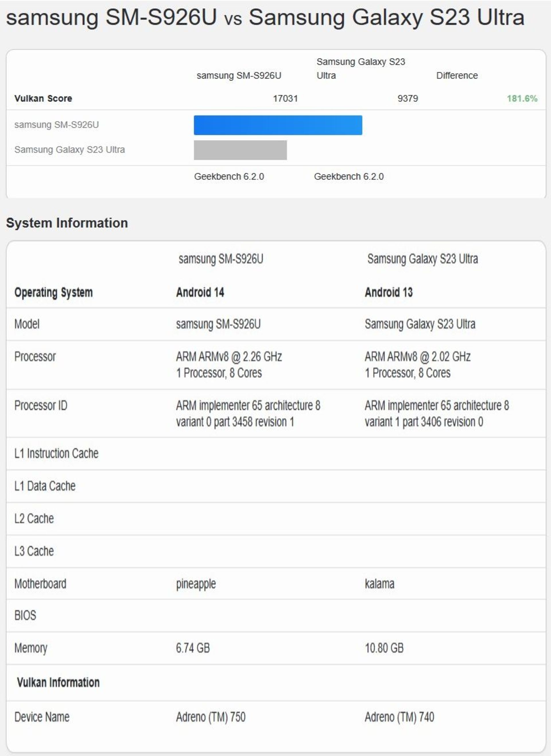Click the green 181.6% difference value
The image size is (551, 756).
(522, 99)
